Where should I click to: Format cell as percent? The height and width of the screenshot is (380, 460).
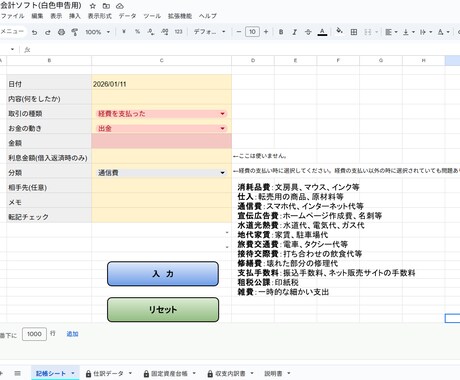tap(137, 32)
